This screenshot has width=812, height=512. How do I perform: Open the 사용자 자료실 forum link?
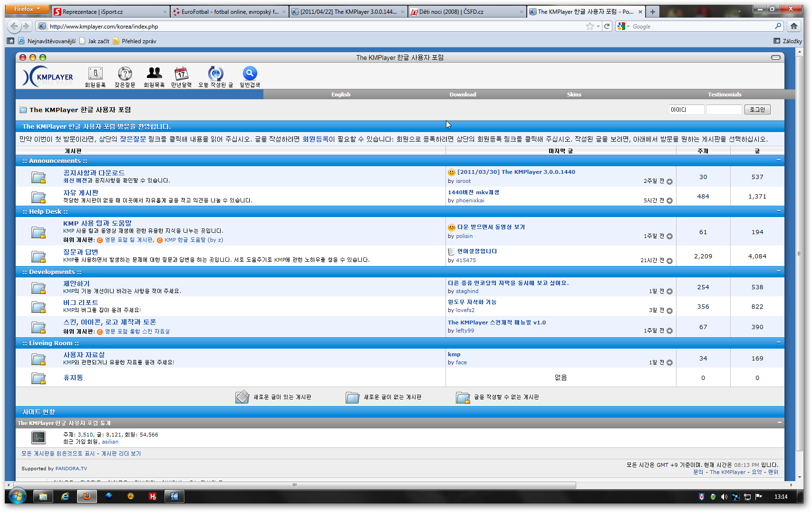(84, 355)
